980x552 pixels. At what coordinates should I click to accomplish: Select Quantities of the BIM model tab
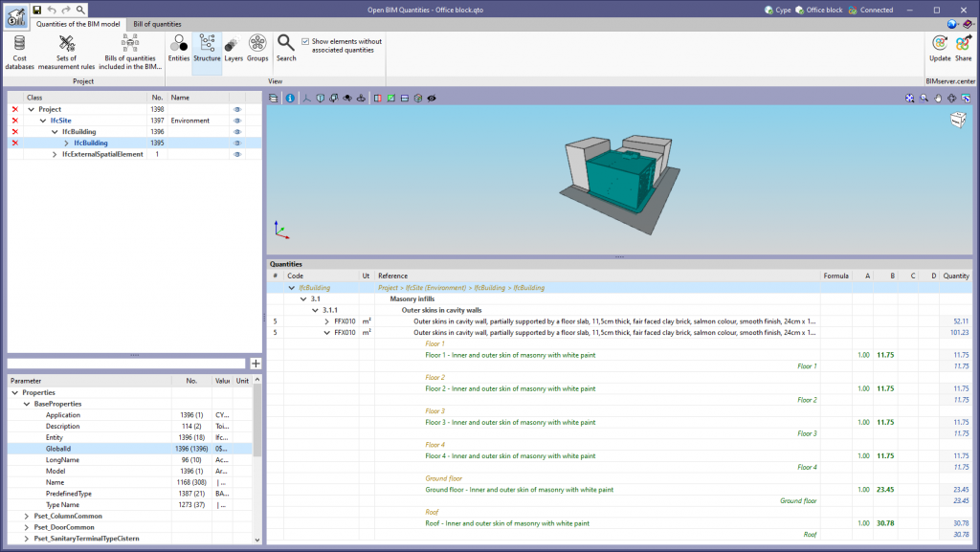78,23
